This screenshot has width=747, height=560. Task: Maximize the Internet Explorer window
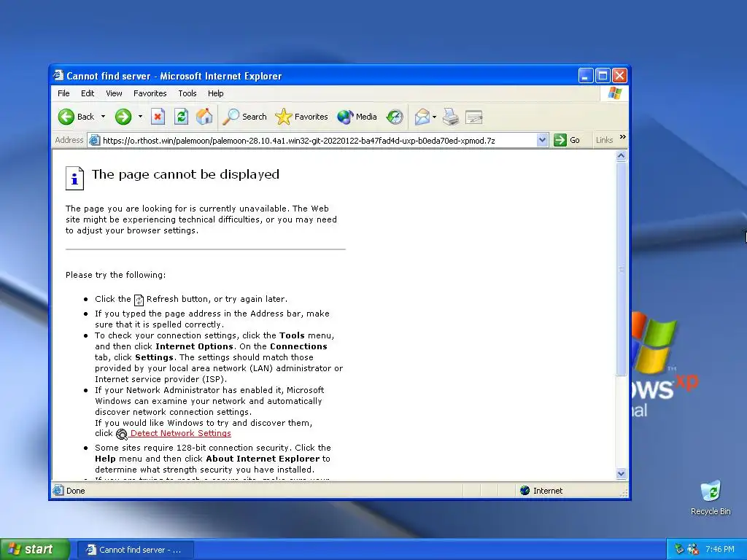(603, 75)
